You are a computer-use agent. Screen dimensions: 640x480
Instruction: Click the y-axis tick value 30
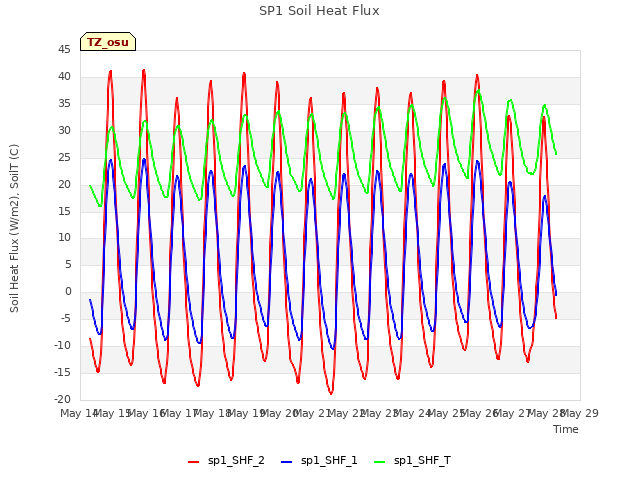coord(64,131)
